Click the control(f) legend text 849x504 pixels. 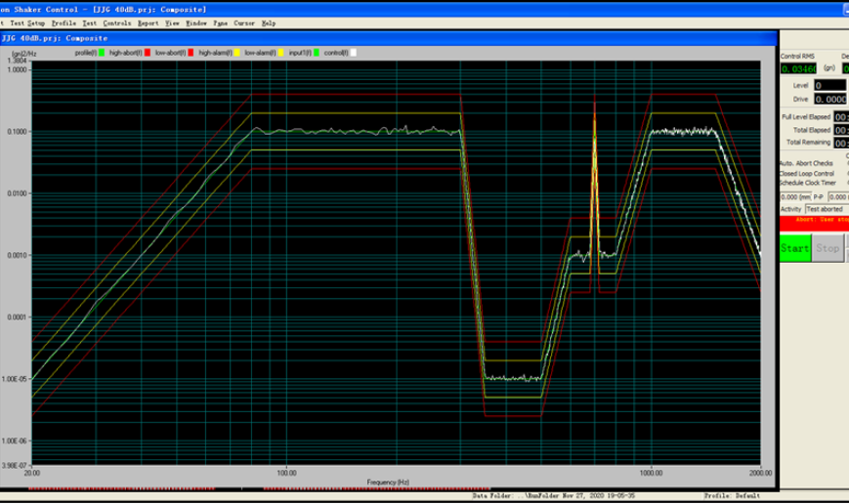(336, 53)
